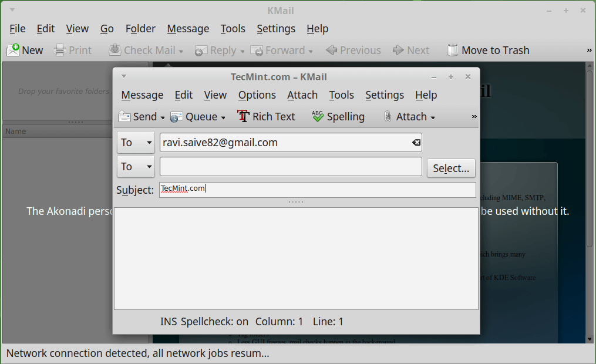Click the Column: 1 status text
The width and height of the screenshot is (596, 364).
pos(279,322)
